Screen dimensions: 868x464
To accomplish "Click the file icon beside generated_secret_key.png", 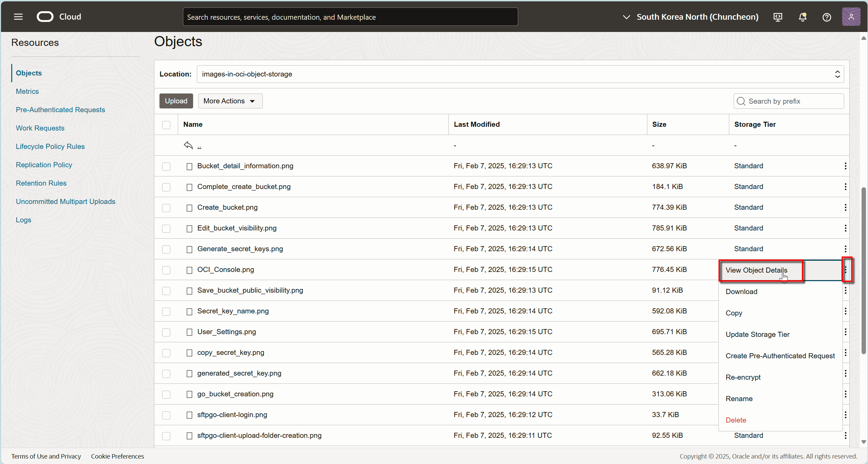I will pos(189,374).
